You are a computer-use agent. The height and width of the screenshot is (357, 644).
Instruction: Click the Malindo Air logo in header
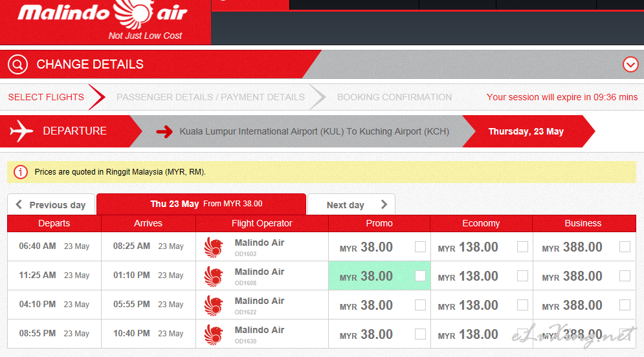pos(102,15)
